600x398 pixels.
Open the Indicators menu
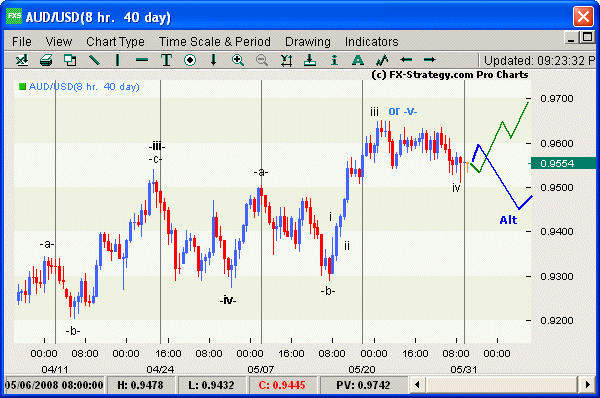pyautogui.click(x=372, y=41)
